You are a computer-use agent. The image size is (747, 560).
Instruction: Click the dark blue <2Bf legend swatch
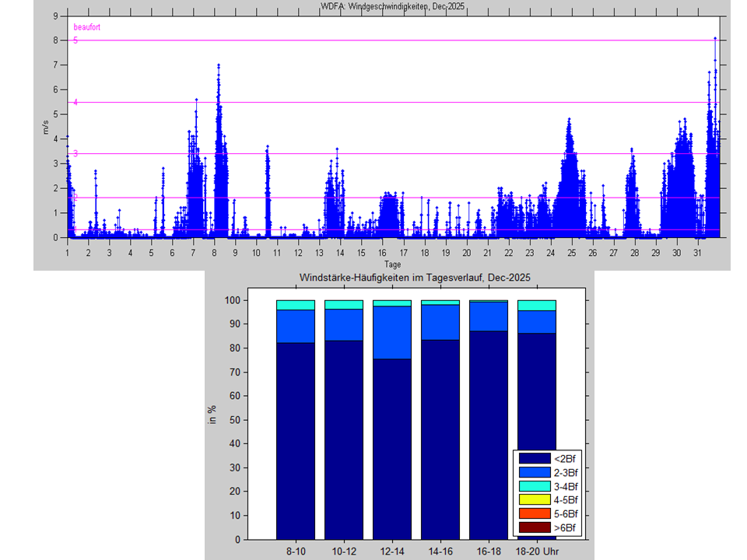[536, 458]
